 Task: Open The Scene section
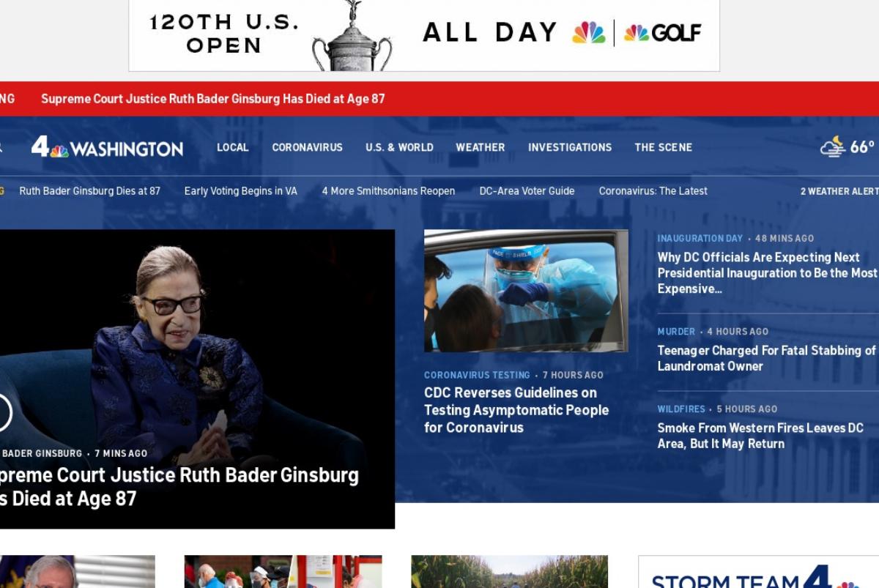[663, 147]
